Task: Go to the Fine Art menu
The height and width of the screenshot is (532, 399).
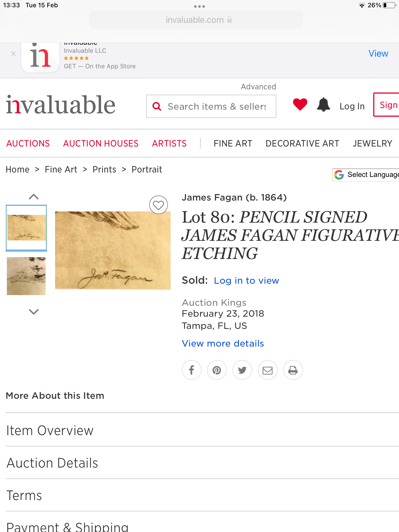Action: pyautogui.click(x=233, y=143)
